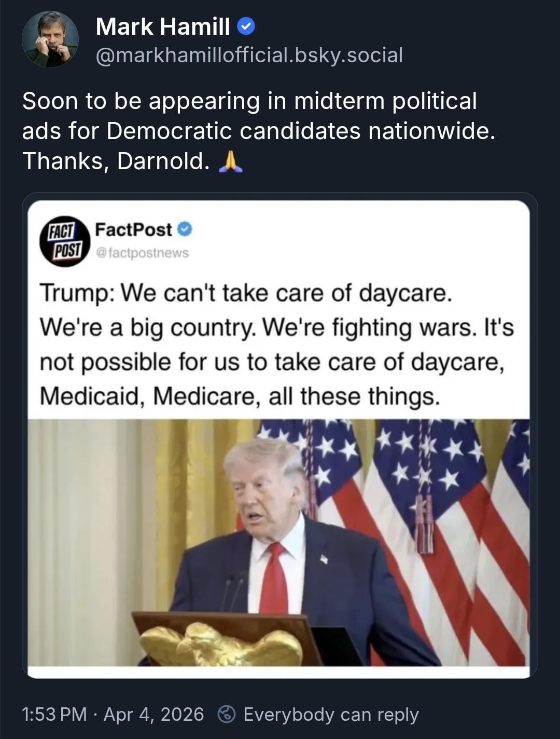Image resolution: width=560 pixels, height=739 pixels.
Task: Click the globe reply-settings icon
Action: [226, 715]
